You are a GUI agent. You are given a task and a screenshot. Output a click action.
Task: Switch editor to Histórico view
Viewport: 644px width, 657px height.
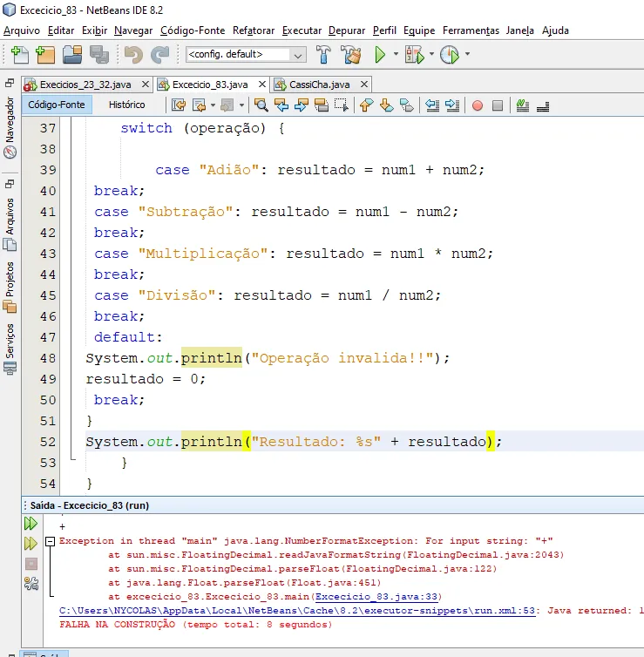point(126,105)
